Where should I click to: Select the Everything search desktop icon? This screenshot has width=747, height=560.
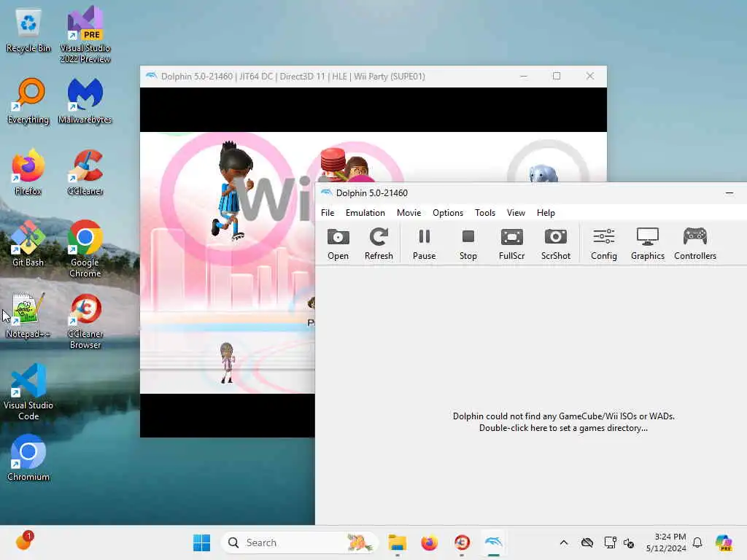[28, 101]
